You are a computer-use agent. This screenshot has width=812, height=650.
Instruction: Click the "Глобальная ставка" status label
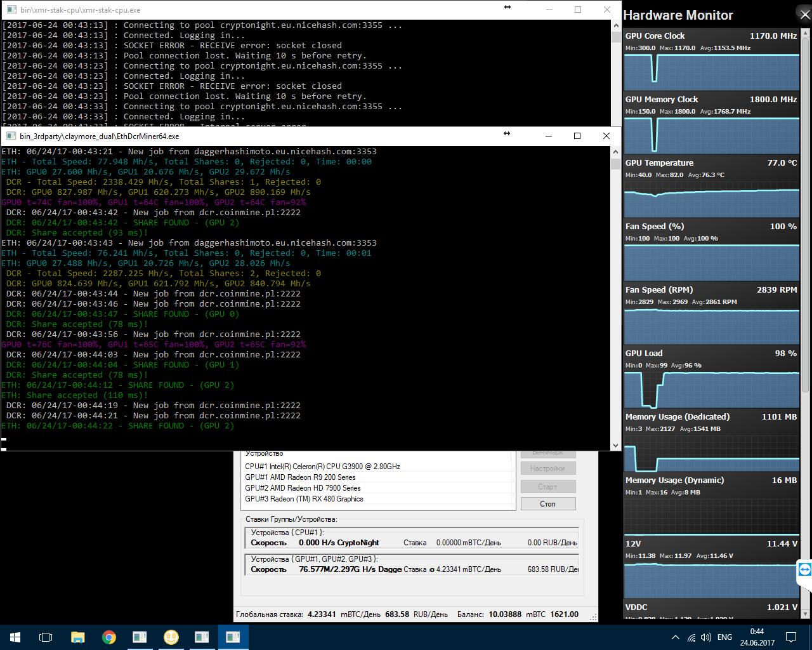tap(270, 614)
